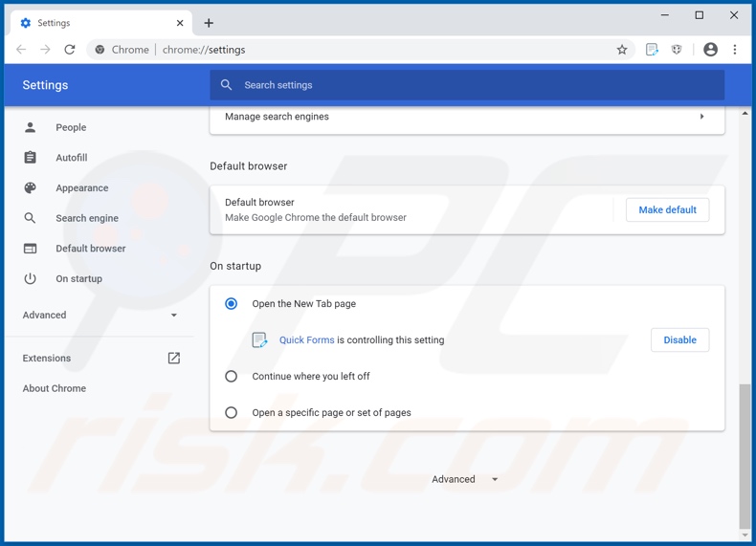
Task: Bookmark this page with star icon
Action: [x=622, y=50]
